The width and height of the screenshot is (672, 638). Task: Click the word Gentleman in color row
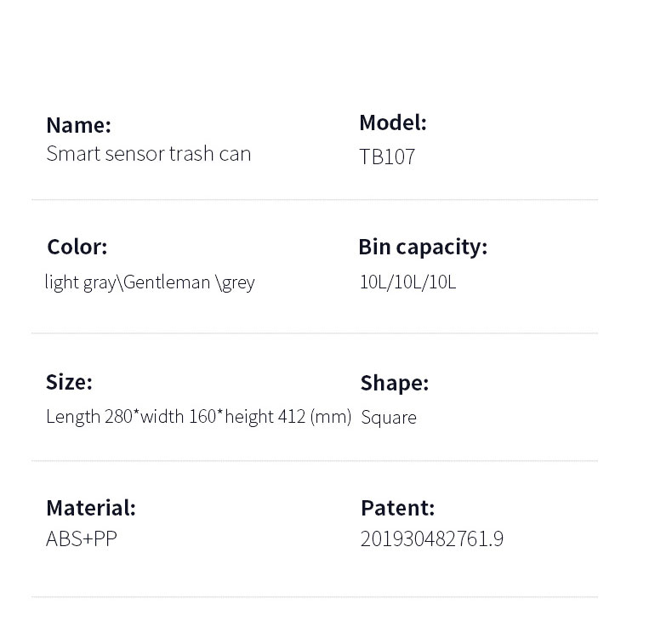tap(167, 282)
